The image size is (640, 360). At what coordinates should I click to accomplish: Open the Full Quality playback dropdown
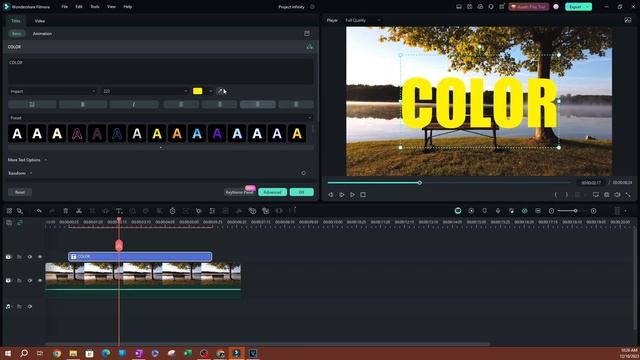pyautogui.click(x=362, y=20)
